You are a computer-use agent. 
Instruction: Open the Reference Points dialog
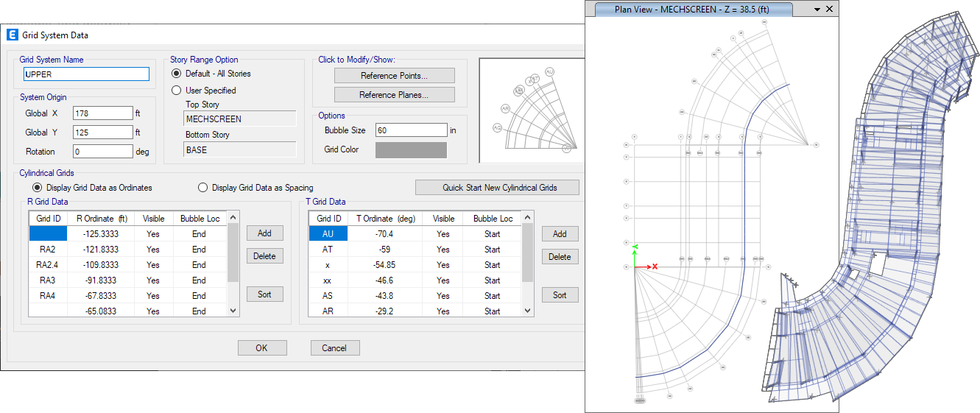(x=394, y=76)
